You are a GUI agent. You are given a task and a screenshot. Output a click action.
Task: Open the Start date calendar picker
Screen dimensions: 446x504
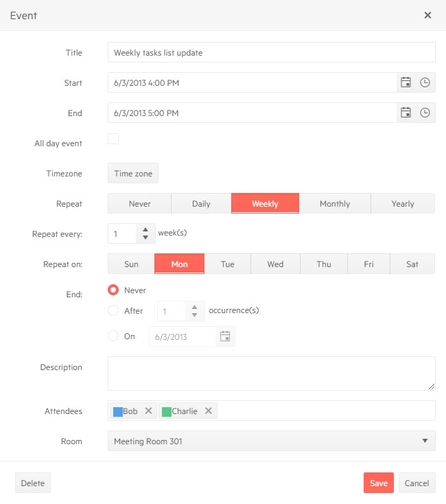coord(406,82)
